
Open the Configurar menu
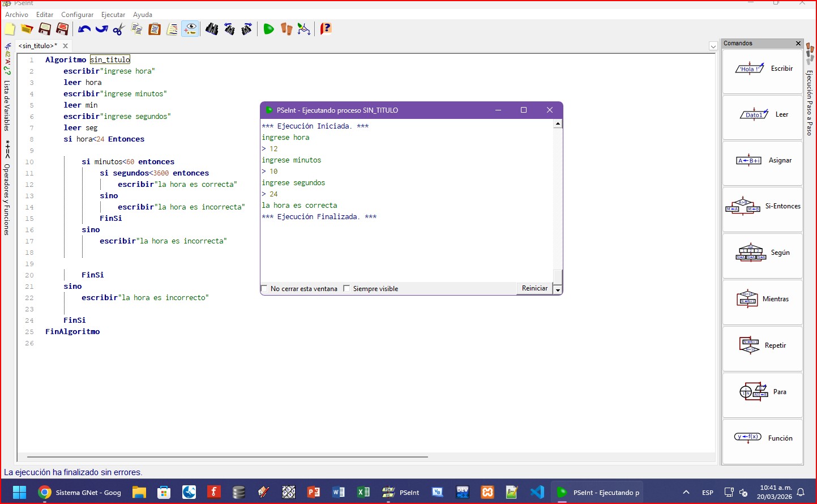pos(77,15)
